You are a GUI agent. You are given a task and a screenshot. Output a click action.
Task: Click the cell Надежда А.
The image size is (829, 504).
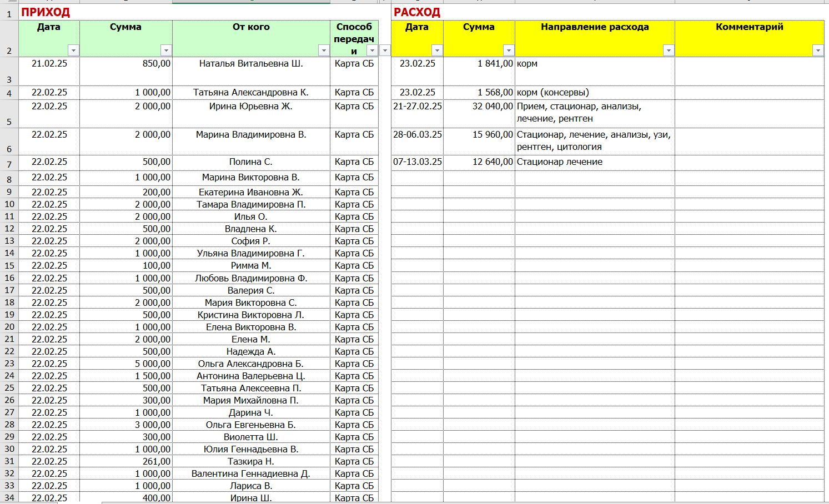click(x=252, y=351)
